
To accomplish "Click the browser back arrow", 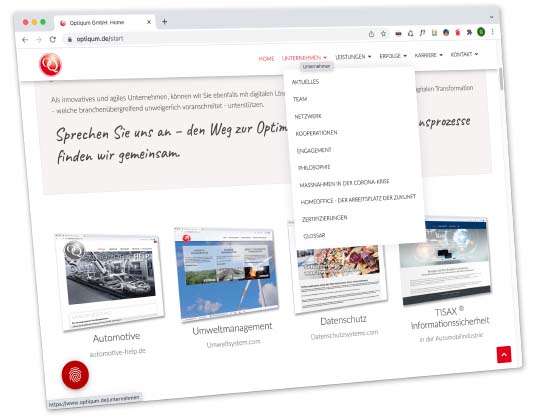I will tap(25, 40).
